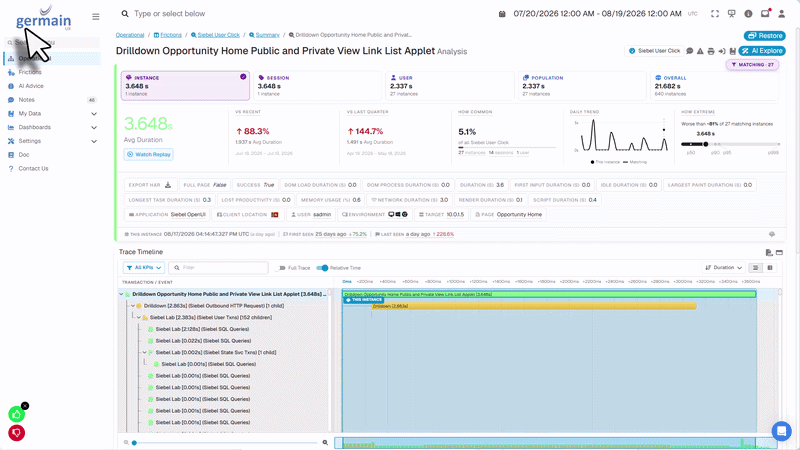Open the user profile icon

(782, 14)
